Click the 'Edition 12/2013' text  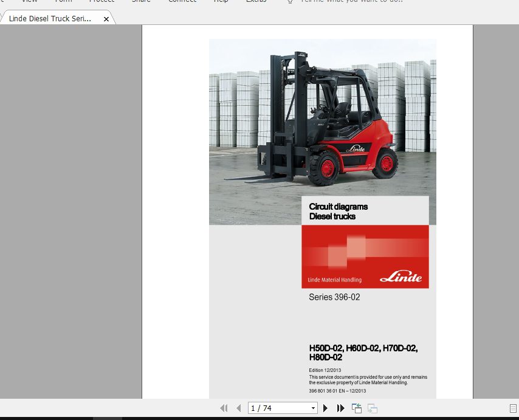pyautogui.click(x=325, y=370)
